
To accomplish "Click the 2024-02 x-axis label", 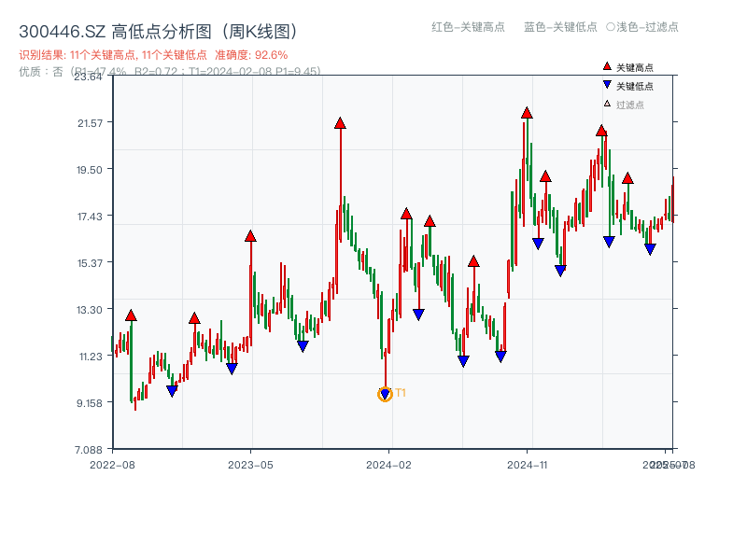I will point(388,465).
